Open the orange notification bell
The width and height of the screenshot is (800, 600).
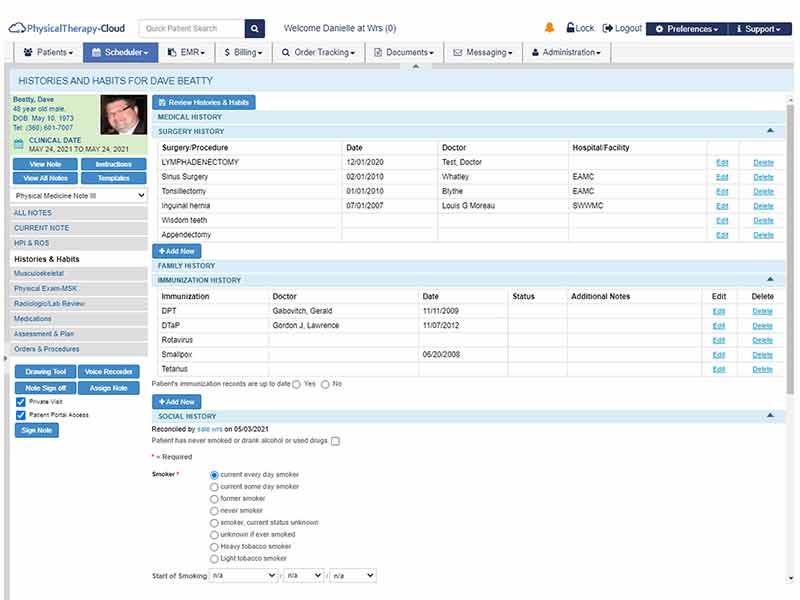[549, 28]
